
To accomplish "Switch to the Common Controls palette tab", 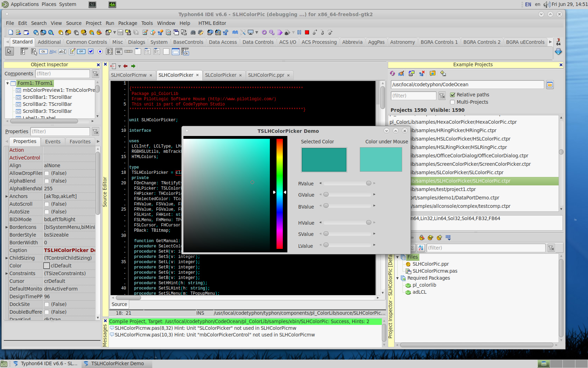I will (86, 42).
